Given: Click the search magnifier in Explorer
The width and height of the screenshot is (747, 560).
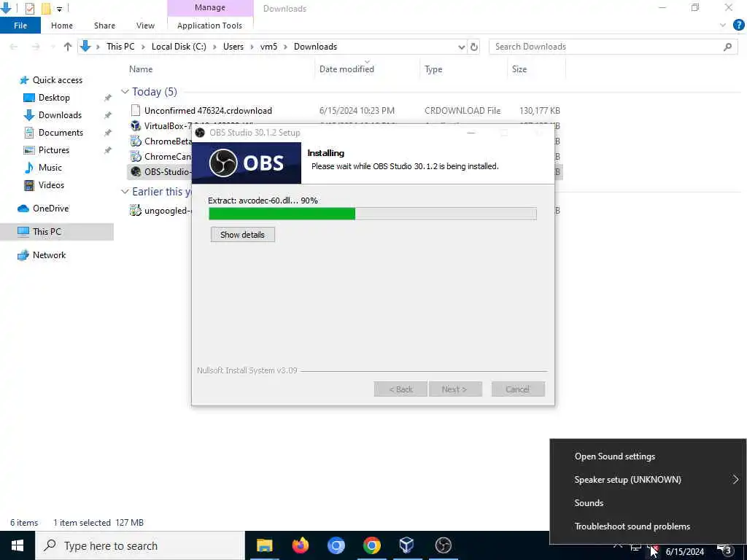Looking at the screenshot, I should (x=727, y=47).
